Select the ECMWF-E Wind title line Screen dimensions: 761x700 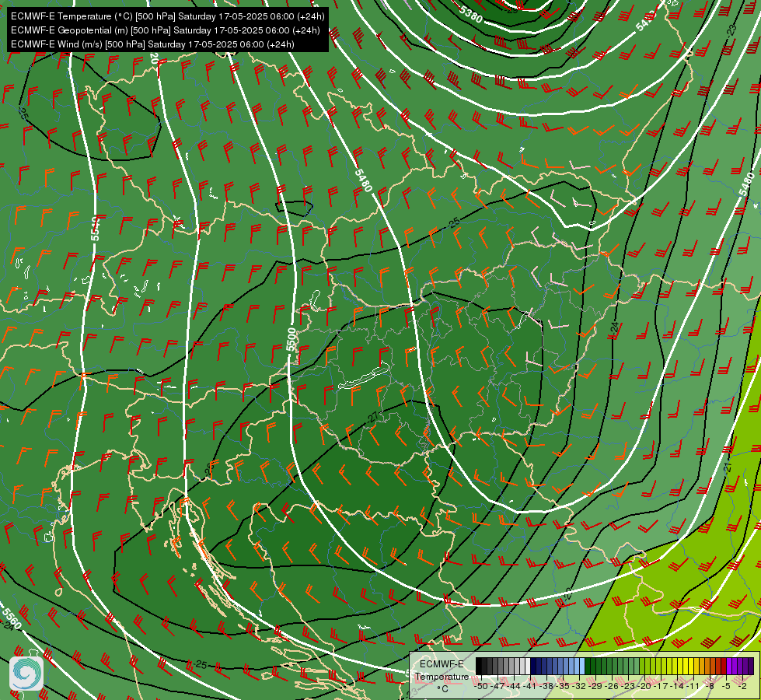click(152, 44)
